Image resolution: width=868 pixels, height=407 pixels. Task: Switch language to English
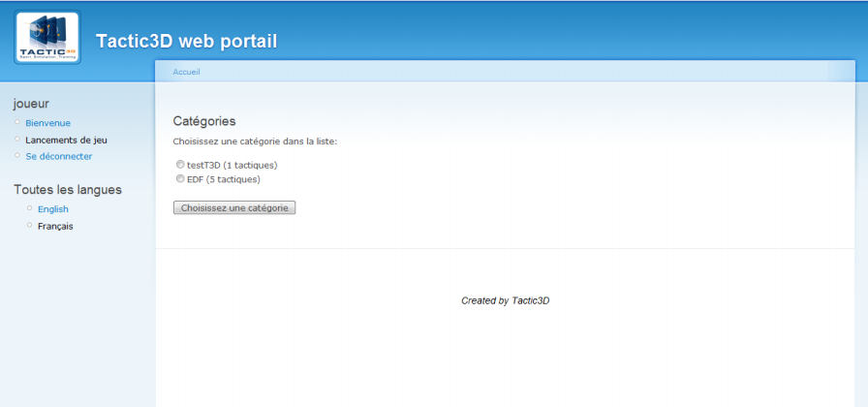[x=53, y=209]
